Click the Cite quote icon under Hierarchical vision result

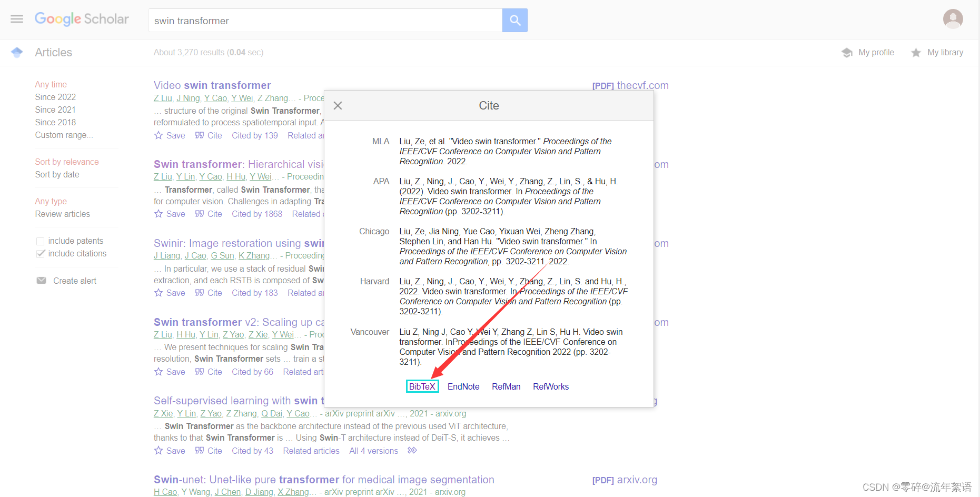click(200, 214)
